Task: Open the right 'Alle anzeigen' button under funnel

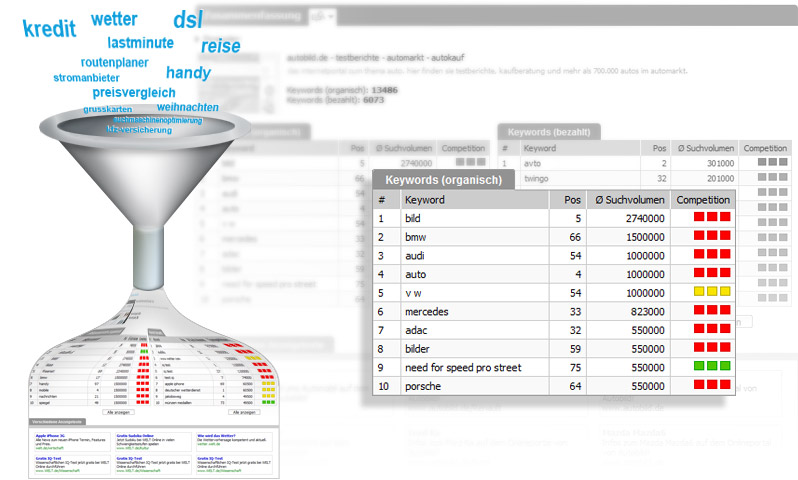Action: click(x=244, y=412)
